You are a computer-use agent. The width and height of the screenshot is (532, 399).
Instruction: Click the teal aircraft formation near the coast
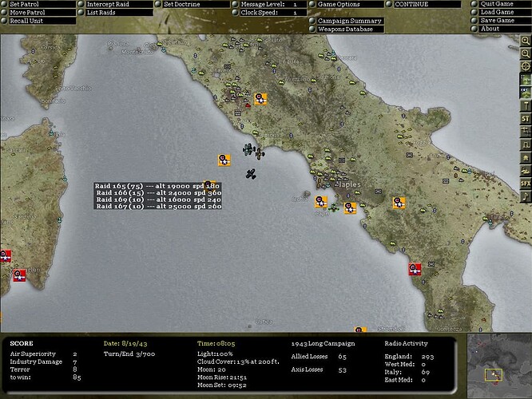248,149
